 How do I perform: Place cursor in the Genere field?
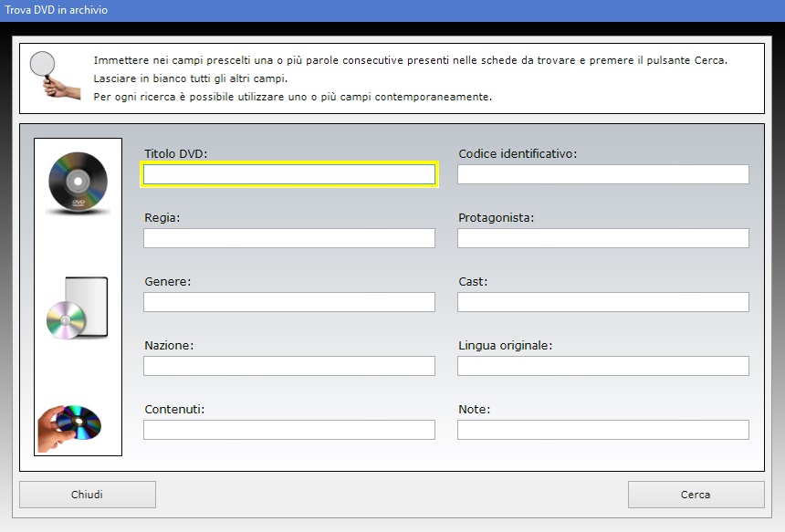289,302
